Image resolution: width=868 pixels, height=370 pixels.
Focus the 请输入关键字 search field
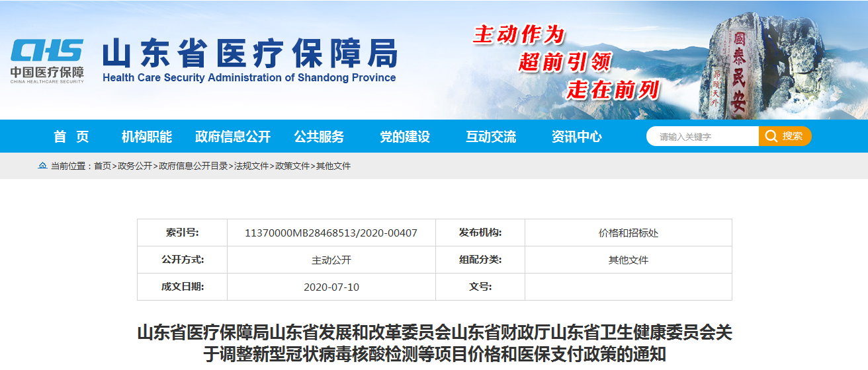[703, 137]
